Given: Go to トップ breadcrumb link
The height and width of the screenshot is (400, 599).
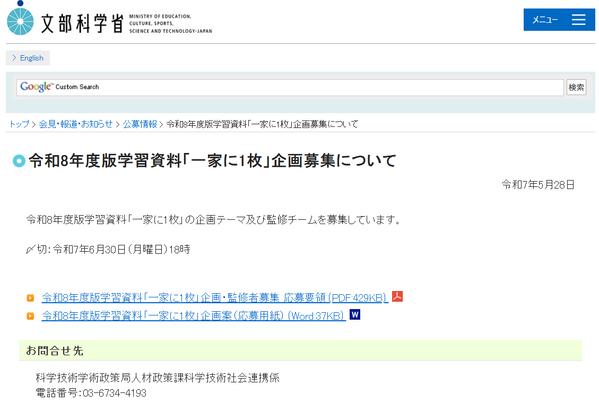Looking at the screenshot, I should [19, 124].
